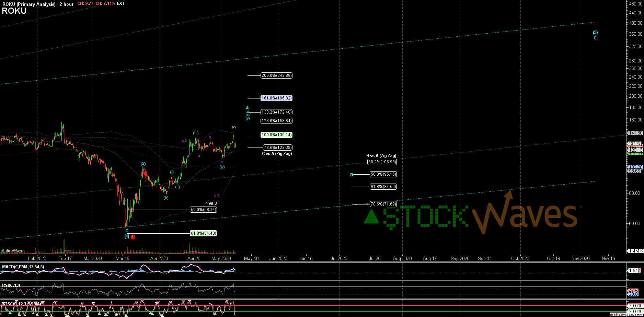Image resolution: width=644 pixels, height=317 pixels.
Task: Click the (i) wave label
Action: click(x=172, y=172)
